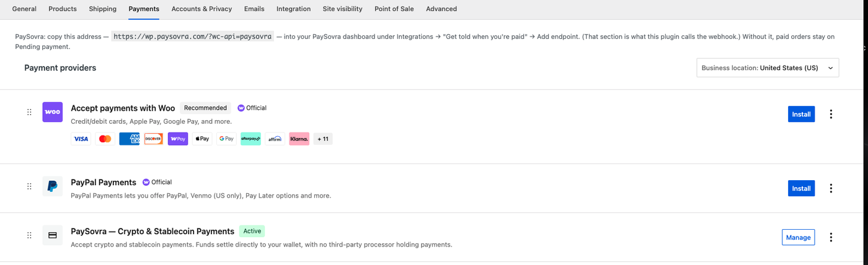Viewport: 868px width, 265px height.
Task: Click the afterpay payment badge
Action: click(250, 139)
